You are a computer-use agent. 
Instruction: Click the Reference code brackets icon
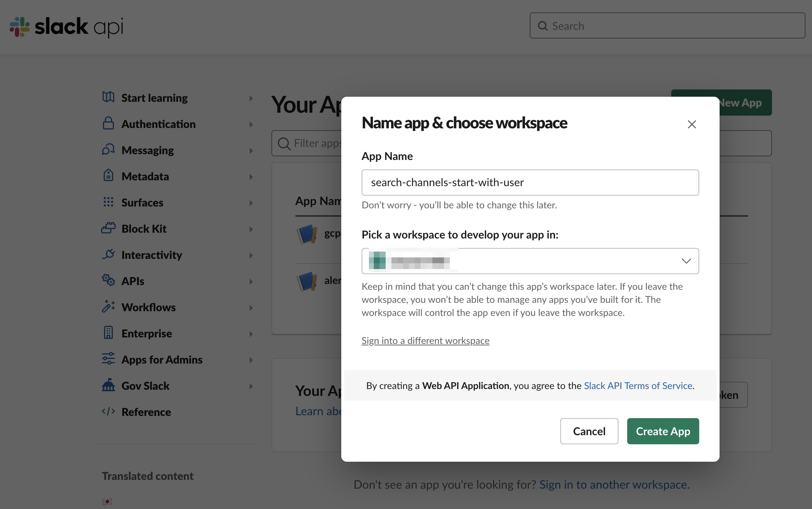pyautogui.click(x=108, y=411)
